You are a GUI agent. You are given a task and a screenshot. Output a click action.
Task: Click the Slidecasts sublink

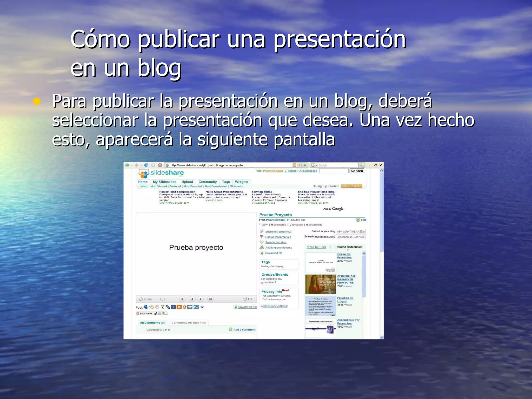click(236, 186)
